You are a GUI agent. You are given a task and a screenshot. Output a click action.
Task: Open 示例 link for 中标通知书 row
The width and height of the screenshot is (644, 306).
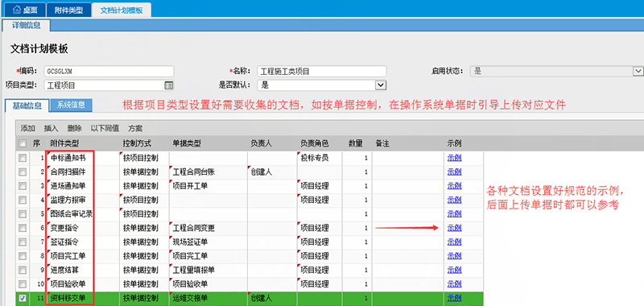point(454,158)
